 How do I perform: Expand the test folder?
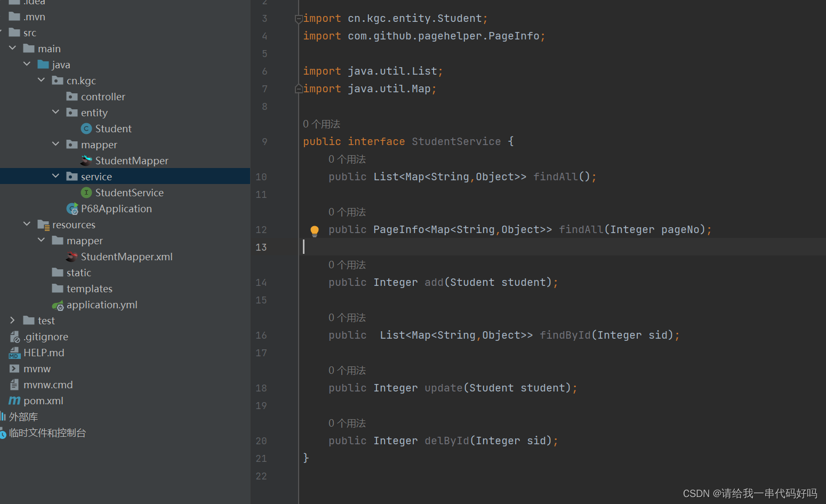12,320
